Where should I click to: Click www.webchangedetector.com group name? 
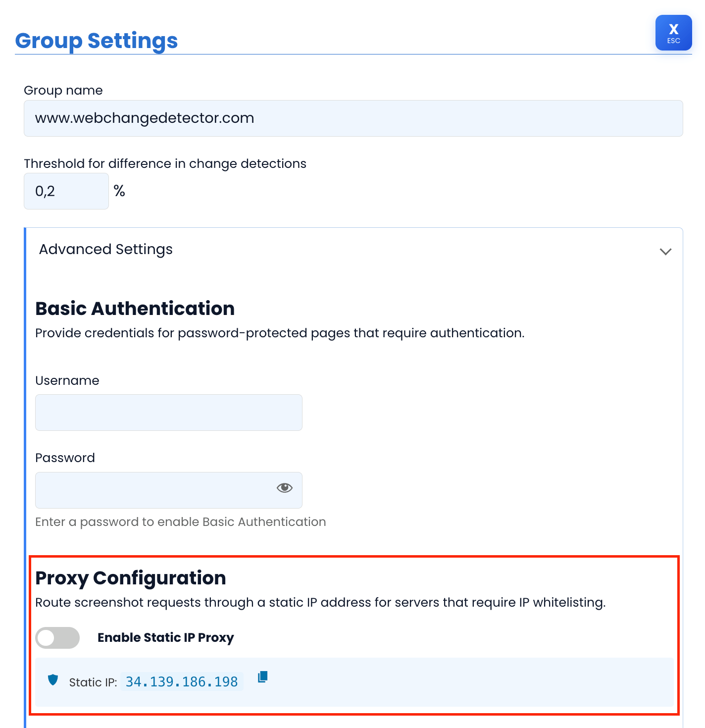pyautogui.click(x=144, y=118)
